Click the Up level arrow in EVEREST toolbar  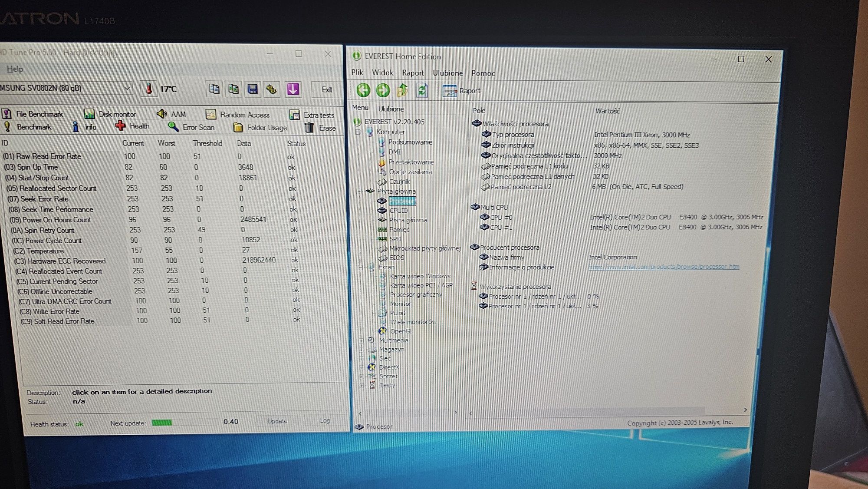(402, 90)
